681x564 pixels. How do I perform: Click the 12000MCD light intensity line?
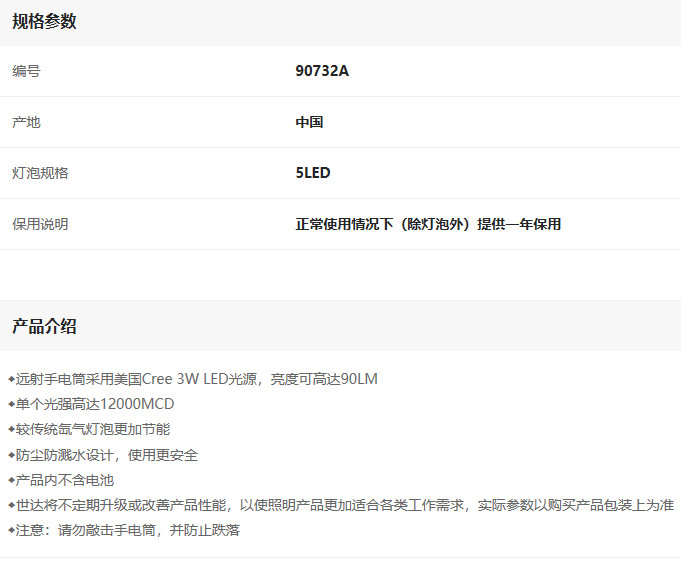tap(94, 404)
